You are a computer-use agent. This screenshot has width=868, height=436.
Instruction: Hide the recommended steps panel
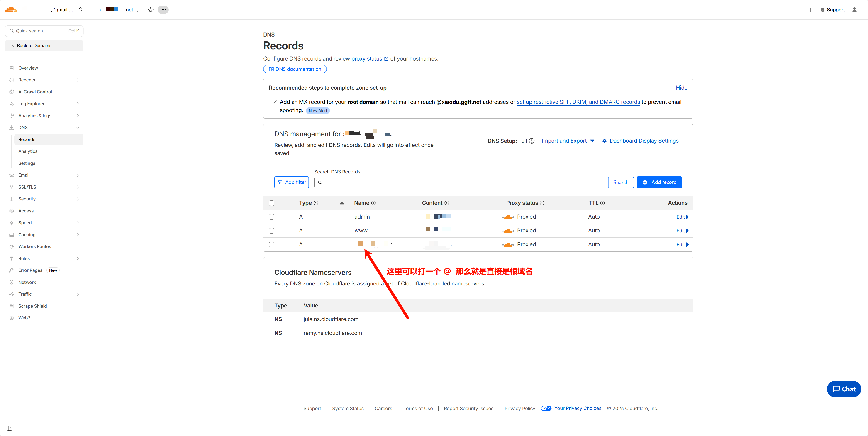[x=681, y=88]
